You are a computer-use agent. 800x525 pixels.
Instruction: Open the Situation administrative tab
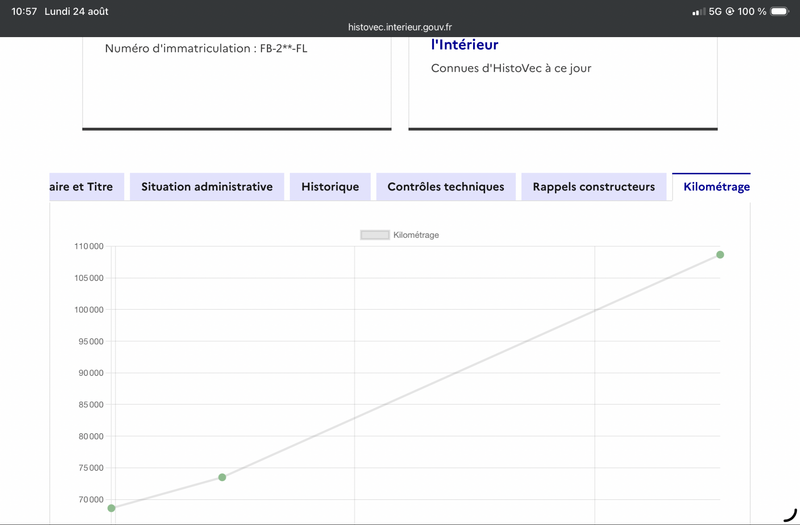click(x=207, y=187)
